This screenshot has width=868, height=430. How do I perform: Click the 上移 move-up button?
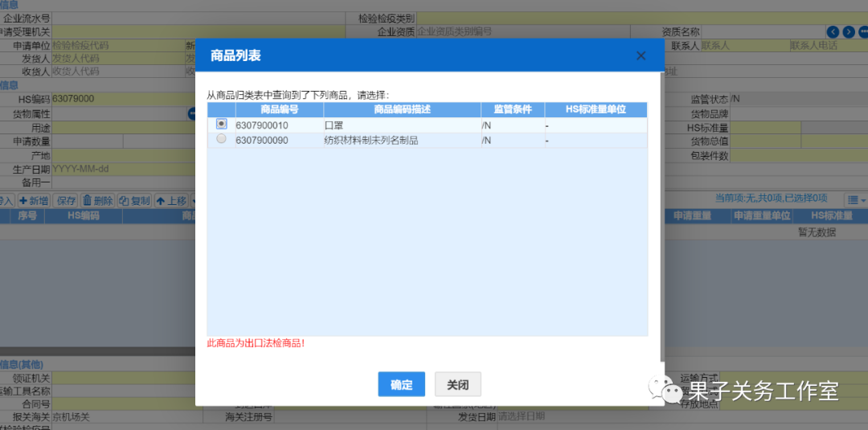point(171,200)
